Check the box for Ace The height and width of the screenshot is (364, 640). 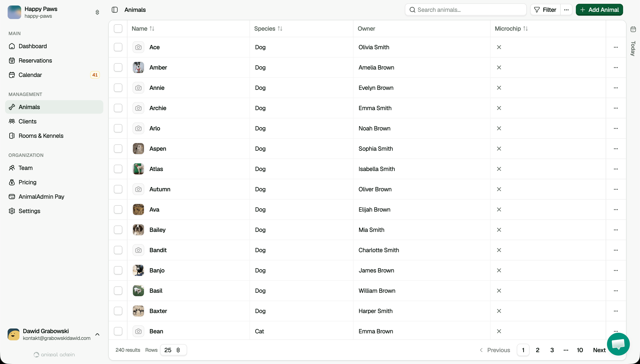(118, 47)
